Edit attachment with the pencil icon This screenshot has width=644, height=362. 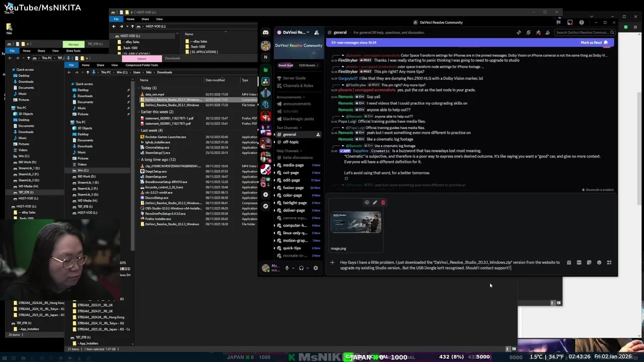(375, 203)
